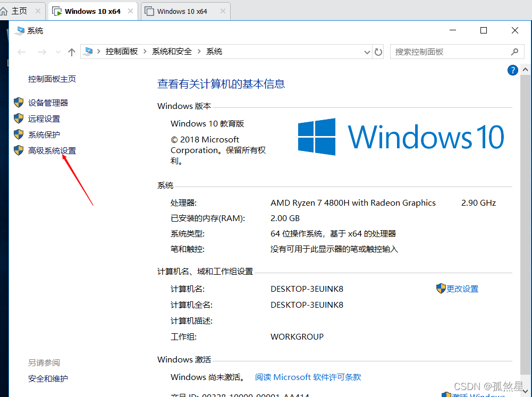Screen dimensions: 532x397
Task: Maximize the System window
Action: (484, 30)
